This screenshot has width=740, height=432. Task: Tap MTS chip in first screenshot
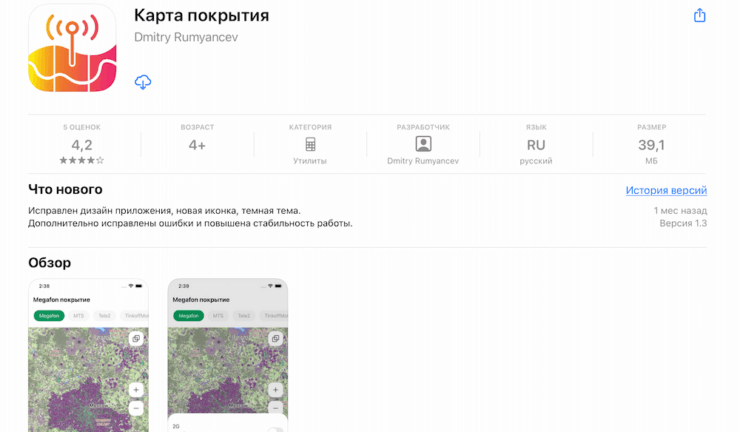pos(78,316)
